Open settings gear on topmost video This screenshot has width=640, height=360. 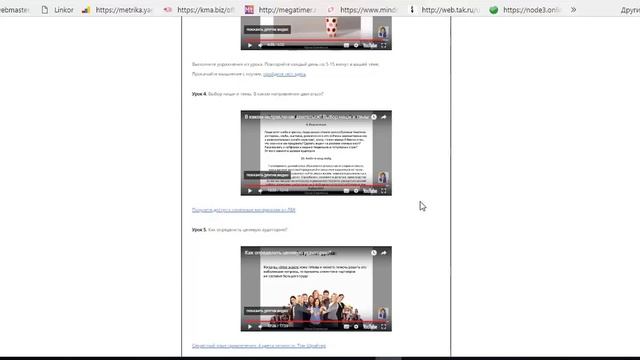(x=356, y=45)
